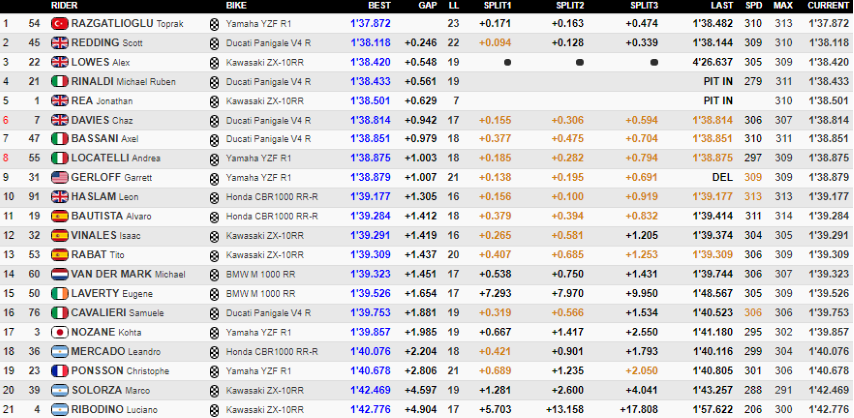The height and width of the screenshot is (418, 854).
Task: Click the checkered flag icon in Laverty's row
Action: [x=214, y=294]
